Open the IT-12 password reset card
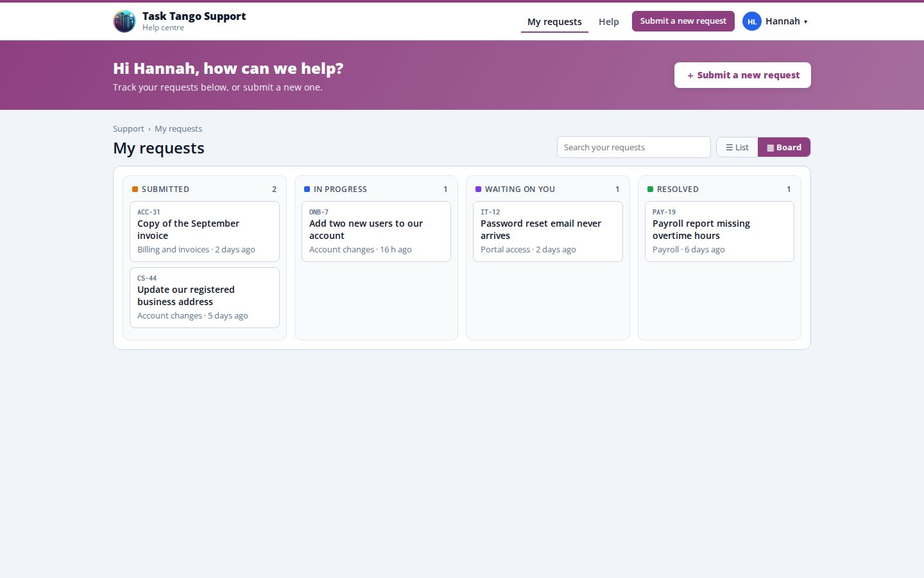The height and width of the screenshot is (578, 924). 548,231
